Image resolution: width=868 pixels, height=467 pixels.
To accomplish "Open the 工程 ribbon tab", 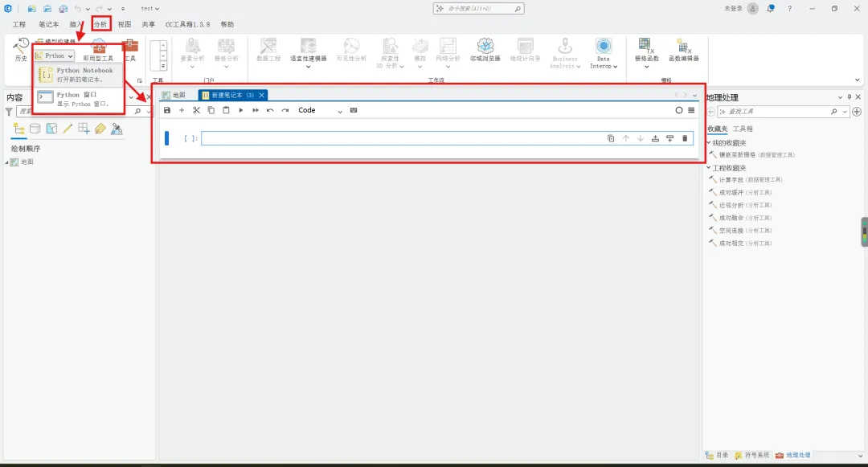I will [x=19, y=24].
